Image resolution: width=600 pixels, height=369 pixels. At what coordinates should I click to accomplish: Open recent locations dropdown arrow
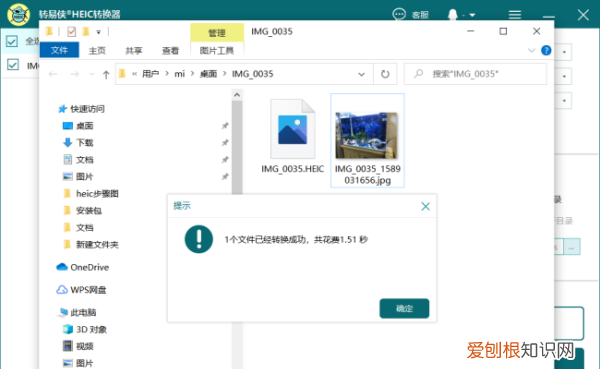coord(91,74)
